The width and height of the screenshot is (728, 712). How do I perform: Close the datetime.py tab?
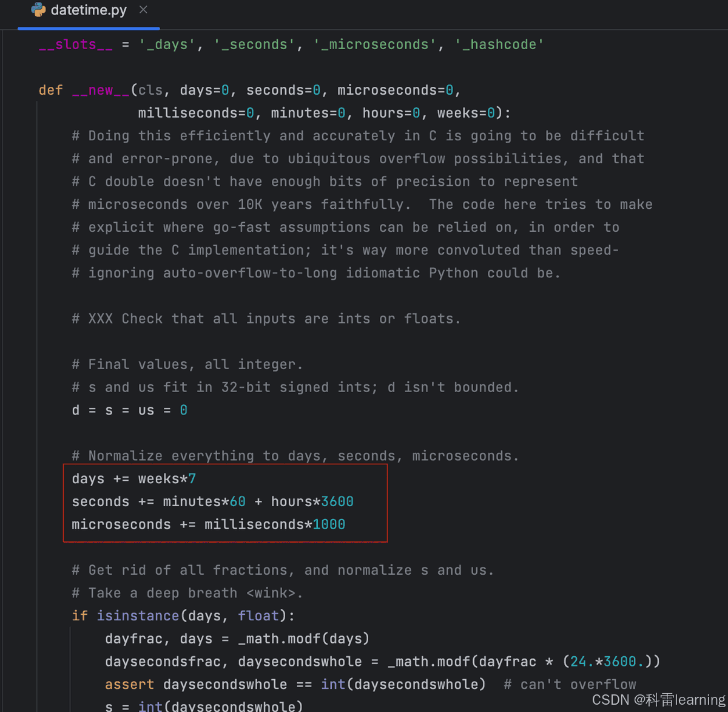click(143, 10)
